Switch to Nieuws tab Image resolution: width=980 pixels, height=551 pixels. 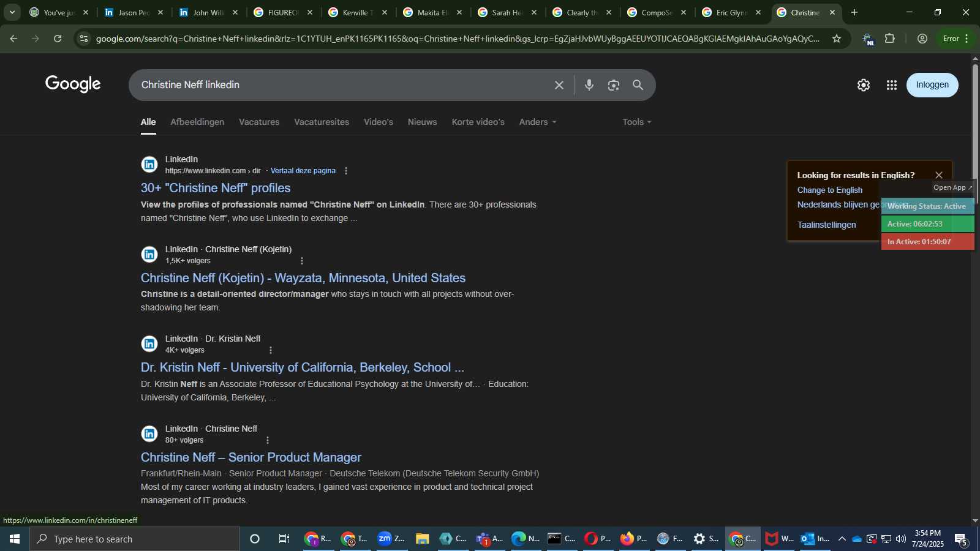tap(423, 122)
